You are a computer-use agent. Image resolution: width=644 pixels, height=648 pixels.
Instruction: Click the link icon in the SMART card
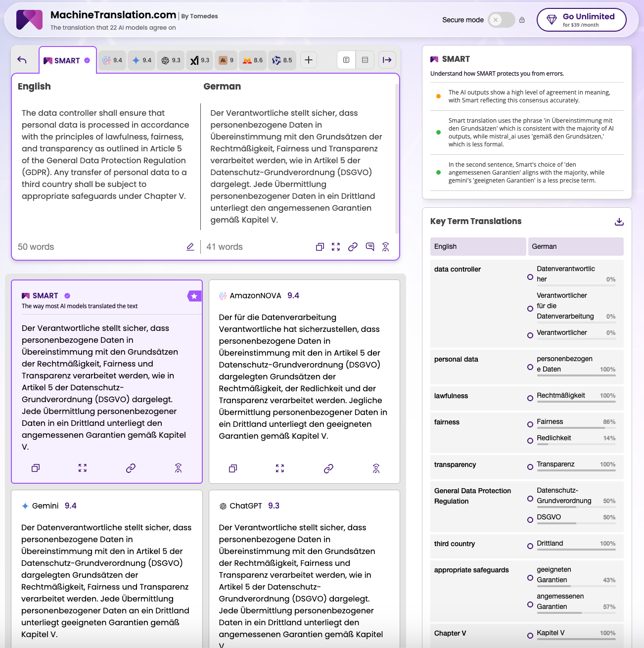click(131, 468)
